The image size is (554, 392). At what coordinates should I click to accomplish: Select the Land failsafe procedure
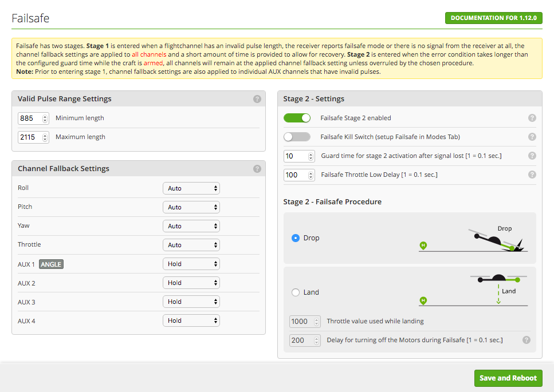(296, 292)
